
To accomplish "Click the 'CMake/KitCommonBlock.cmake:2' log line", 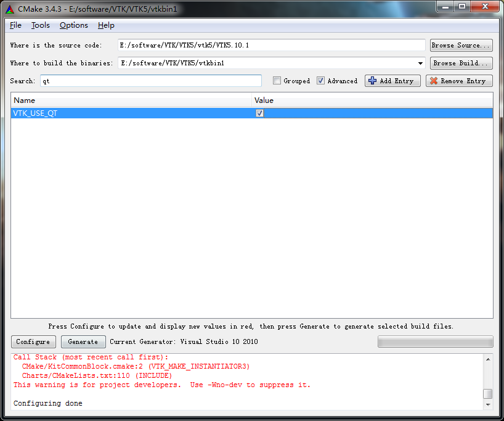I will [x=136, y=366].
